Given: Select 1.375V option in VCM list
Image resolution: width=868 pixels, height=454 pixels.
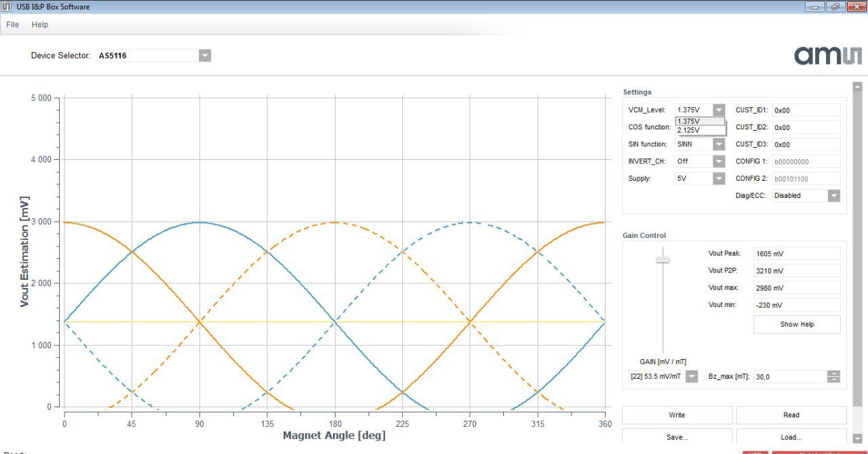Looking at the screenshot, I should (689, 121).
